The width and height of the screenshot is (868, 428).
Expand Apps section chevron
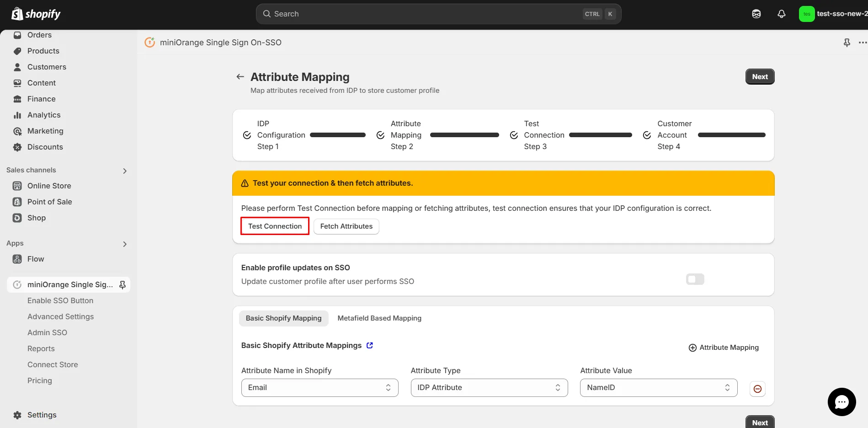125,244
